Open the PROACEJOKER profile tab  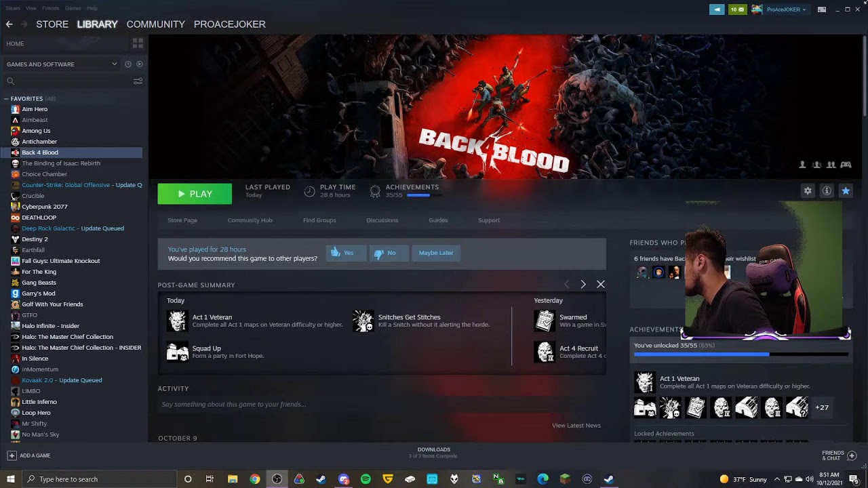click(230, 24)
